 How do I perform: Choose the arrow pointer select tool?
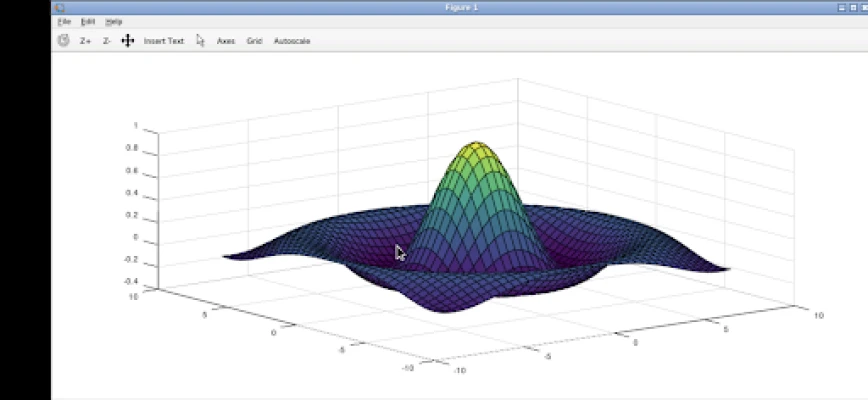[x=200, y=41]
